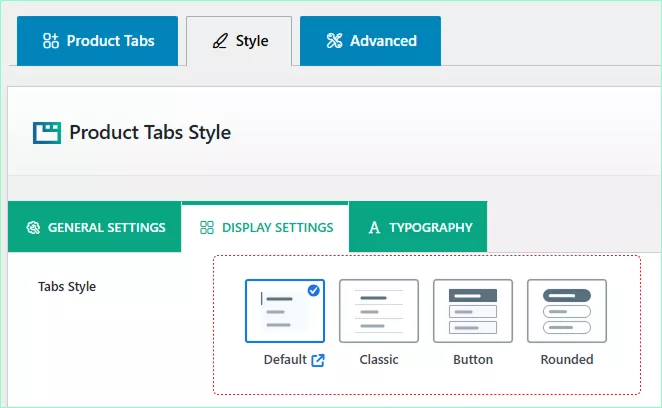Select the Classic tabs style thumbnail

pos(379,311)
